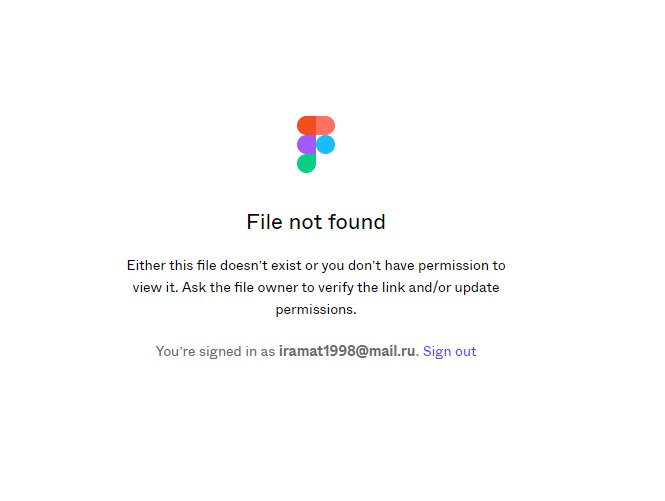The image size is (665, 501).
Task: Click the "File not found" heading
Action: tap(316, 222)
